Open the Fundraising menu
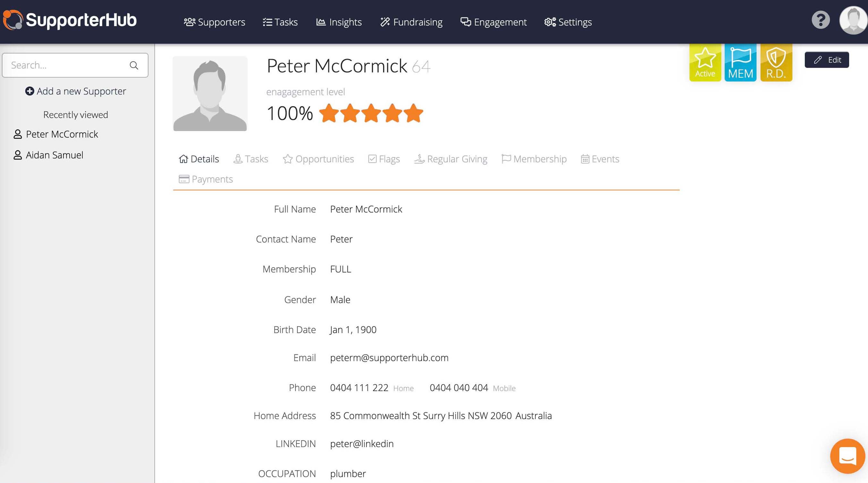Screen dimensions: 868x483 point(411,22)
